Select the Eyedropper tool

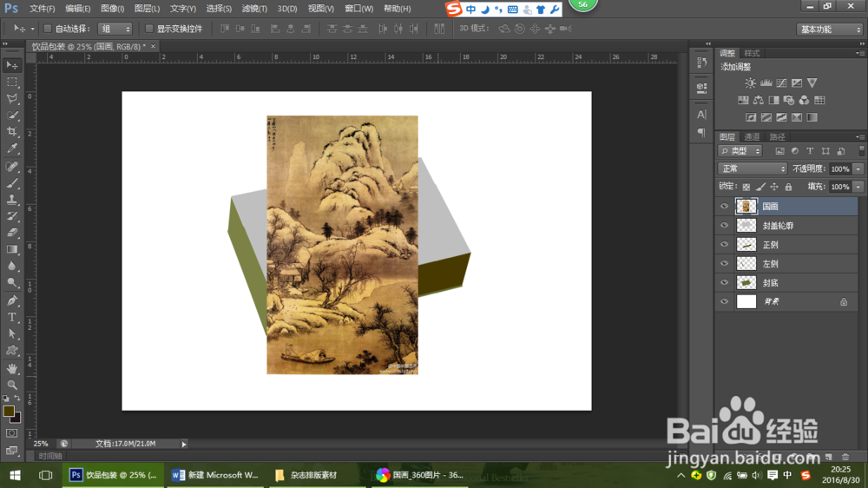click(x=11, y=148)
